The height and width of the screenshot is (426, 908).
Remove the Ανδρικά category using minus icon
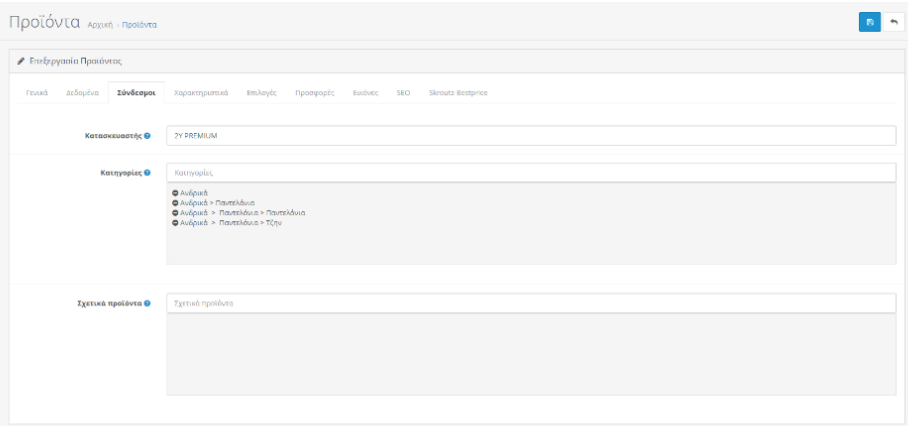[x=176, y=192]
